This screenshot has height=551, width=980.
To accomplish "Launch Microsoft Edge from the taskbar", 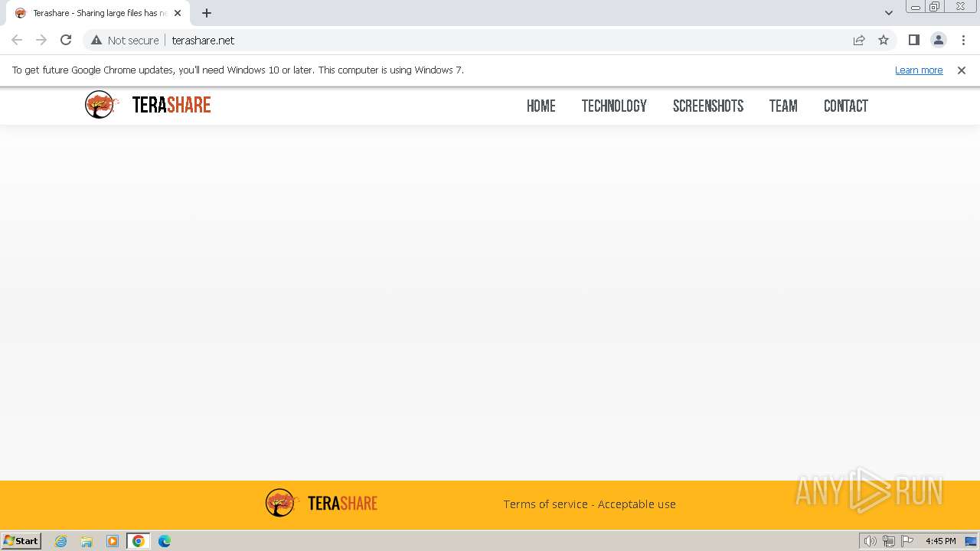I will pyautogui.click(x=165, y=541).
